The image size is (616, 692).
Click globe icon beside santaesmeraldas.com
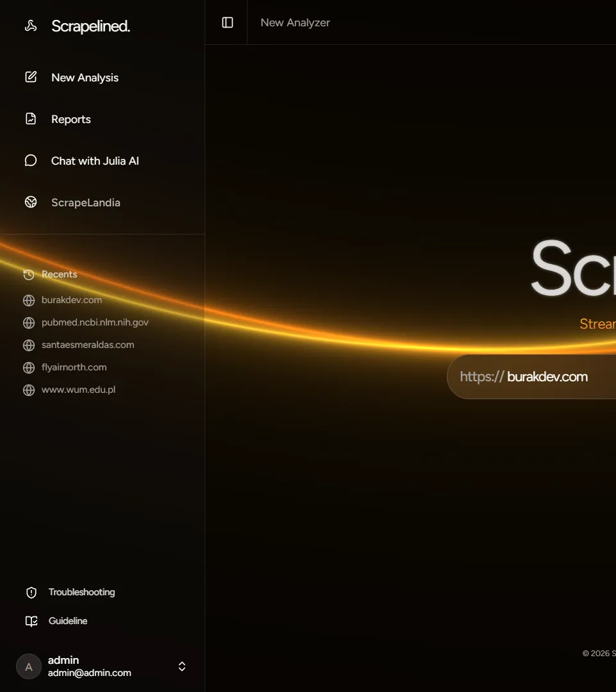pyautogui.click(x=29, y=345)
